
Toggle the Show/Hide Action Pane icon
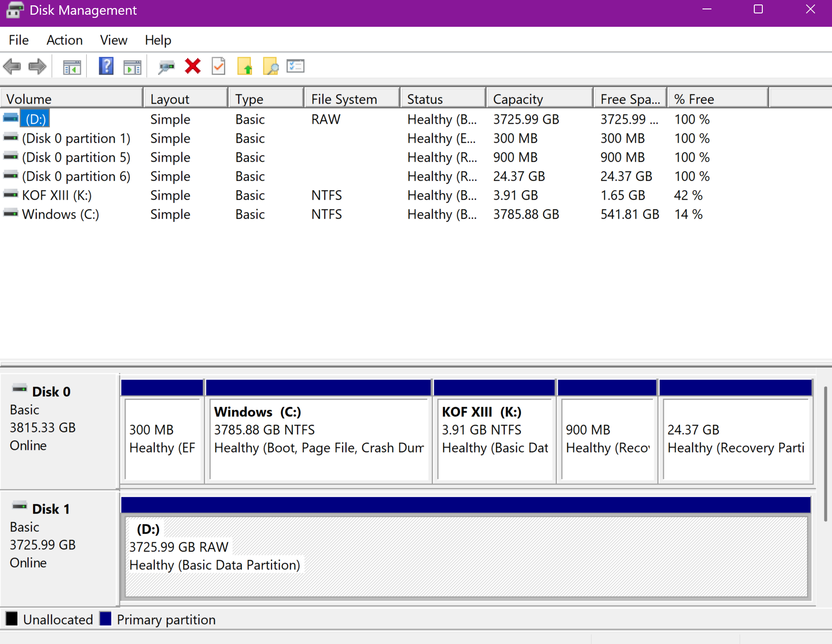(x=132, y=67)
